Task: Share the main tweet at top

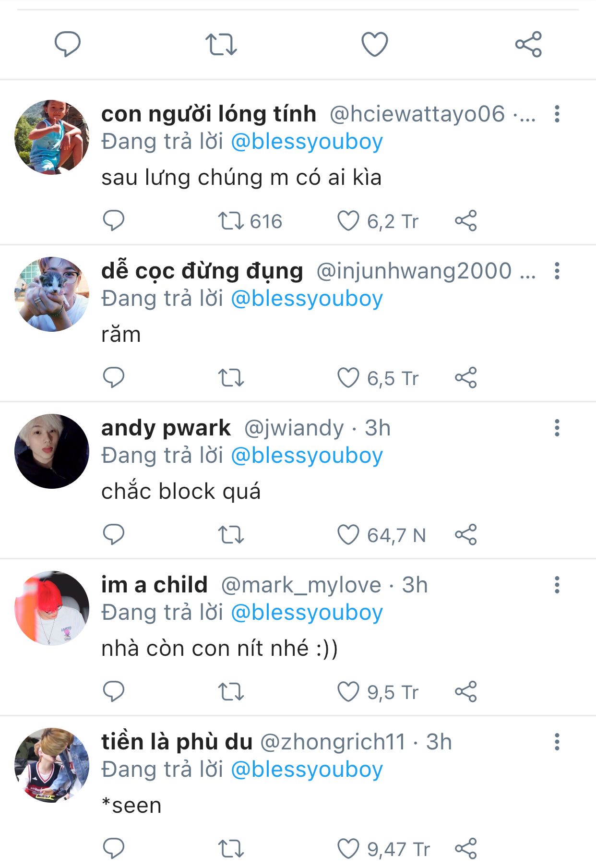Action: coord(528,44)
